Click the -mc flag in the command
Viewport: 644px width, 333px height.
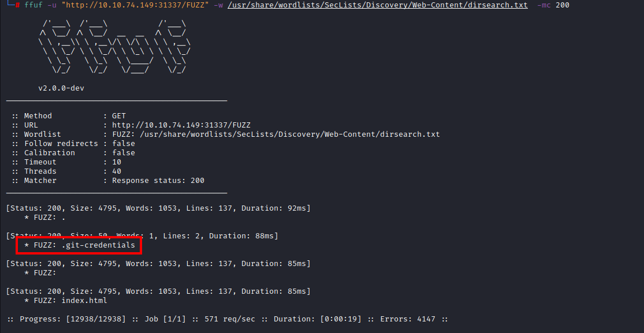click(544, 5)
